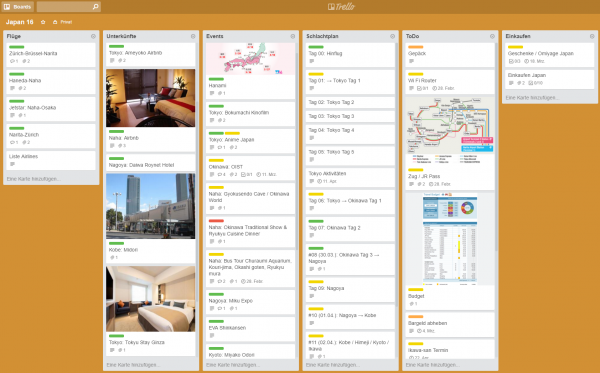600x373 pixels.
Task: Star the Japan 16 board
Action: click(x=43, y=22)
